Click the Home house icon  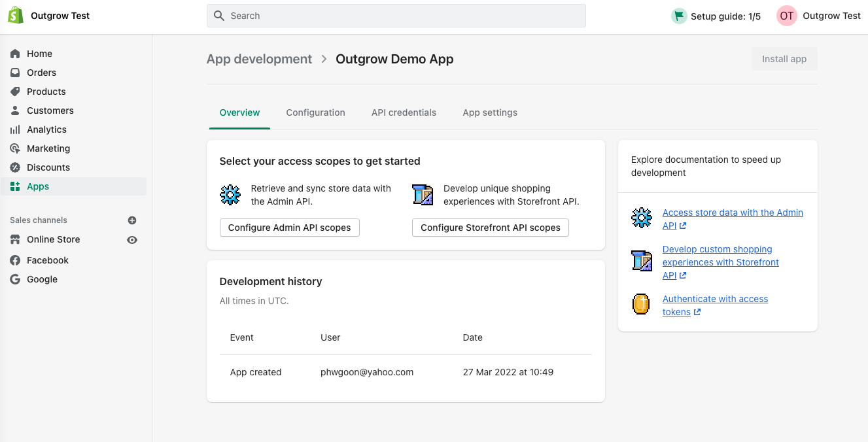coord(15,54)
